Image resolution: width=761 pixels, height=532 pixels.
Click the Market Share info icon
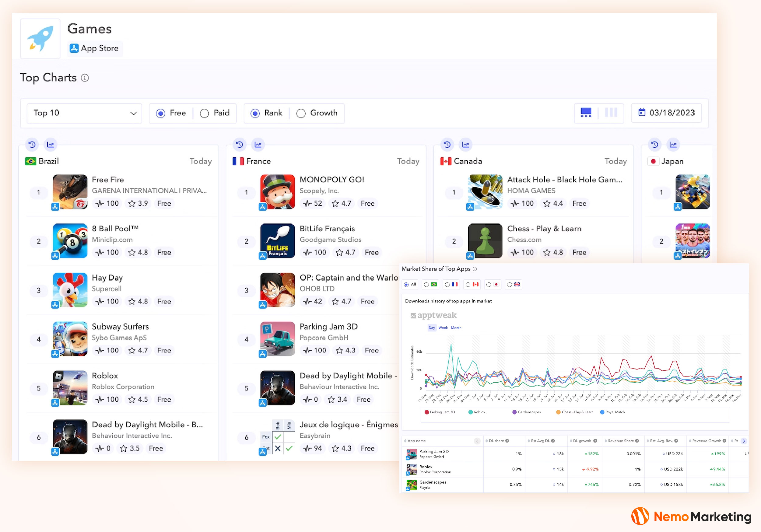tap(475, 269)
